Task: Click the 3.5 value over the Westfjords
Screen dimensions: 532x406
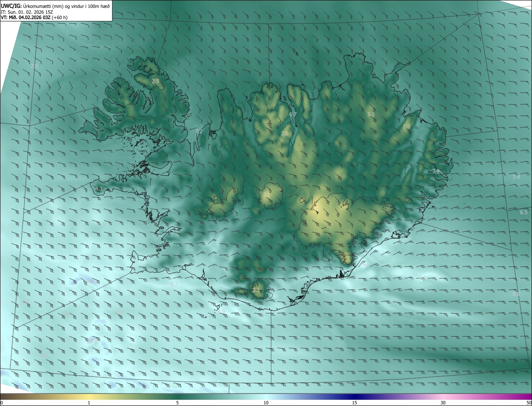Action: [155, 81]
